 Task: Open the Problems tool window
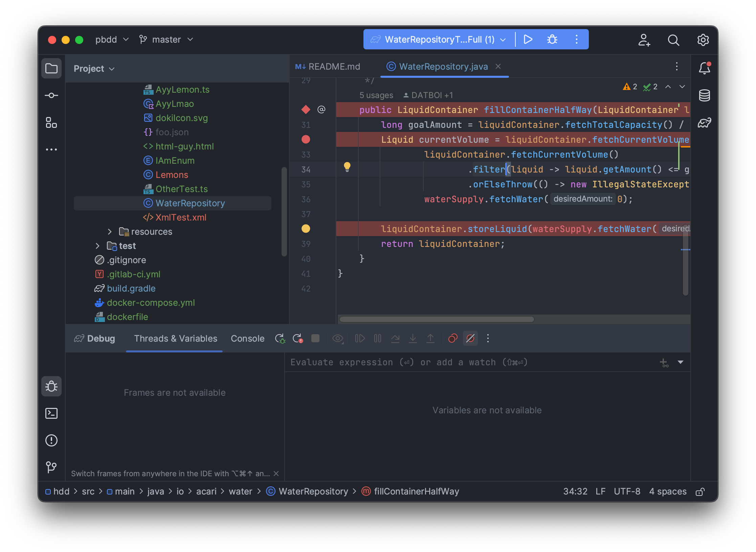coord(51,440)
